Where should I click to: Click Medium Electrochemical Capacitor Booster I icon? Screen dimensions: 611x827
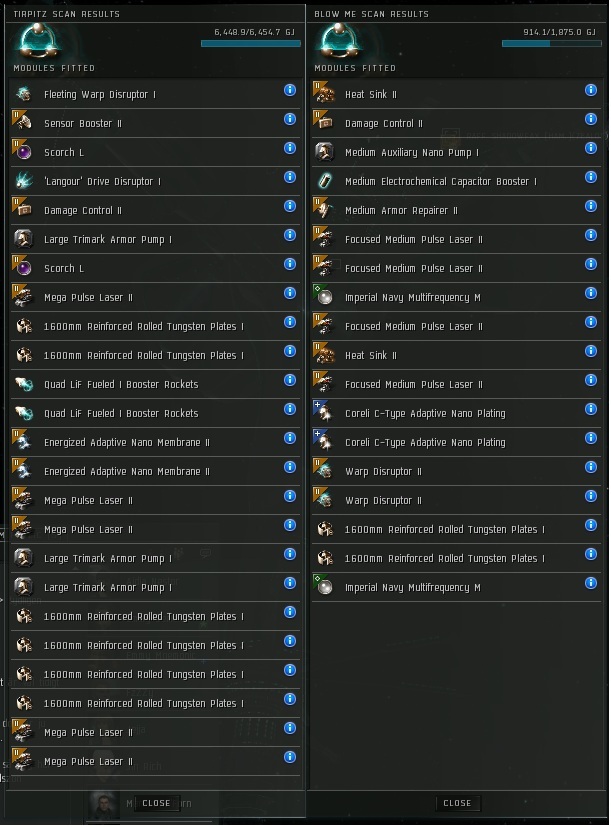point(324,182)
